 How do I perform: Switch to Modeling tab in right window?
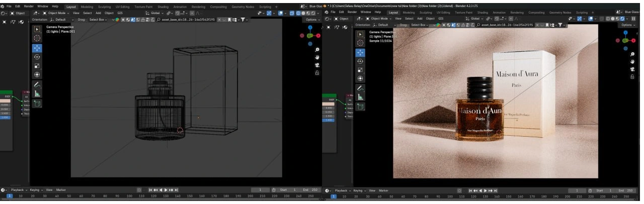click(409, 12)
